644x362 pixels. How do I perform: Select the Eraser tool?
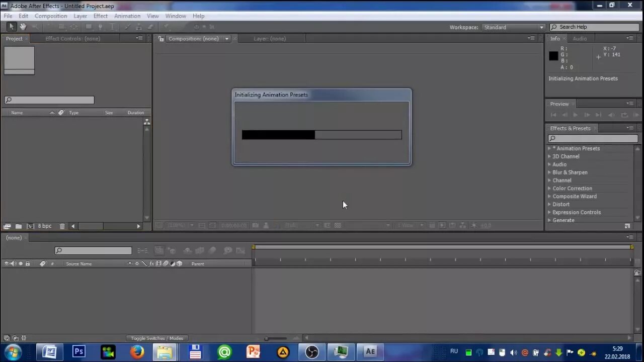pos(150,27)
